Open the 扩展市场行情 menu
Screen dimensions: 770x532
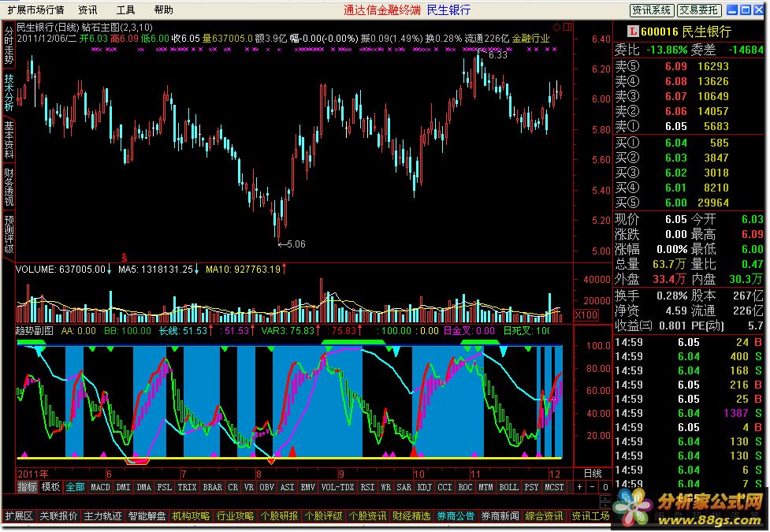tap(35, 9)
